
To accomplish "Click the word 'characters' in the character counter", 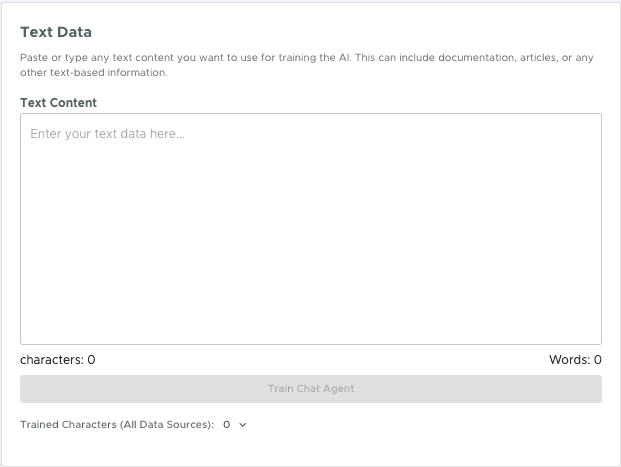I will (50, 360).
